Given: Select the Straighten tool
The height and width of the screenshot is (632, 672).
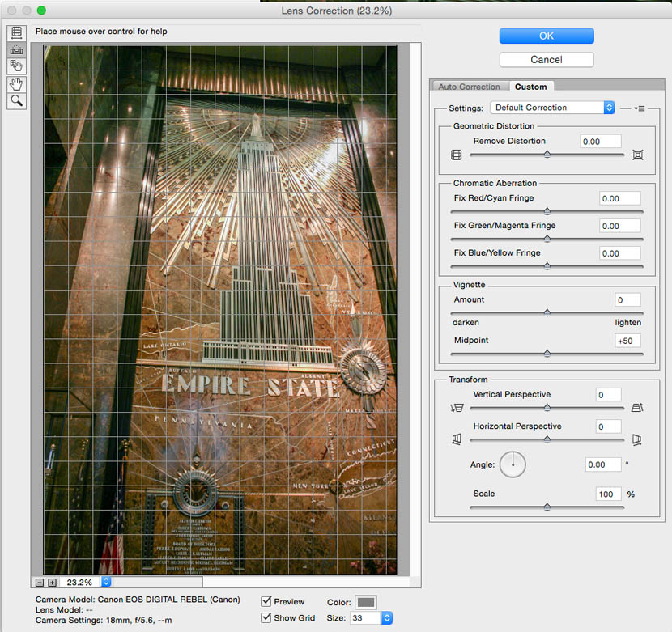Looking at the screenshot, I should (x=16, y=50).
